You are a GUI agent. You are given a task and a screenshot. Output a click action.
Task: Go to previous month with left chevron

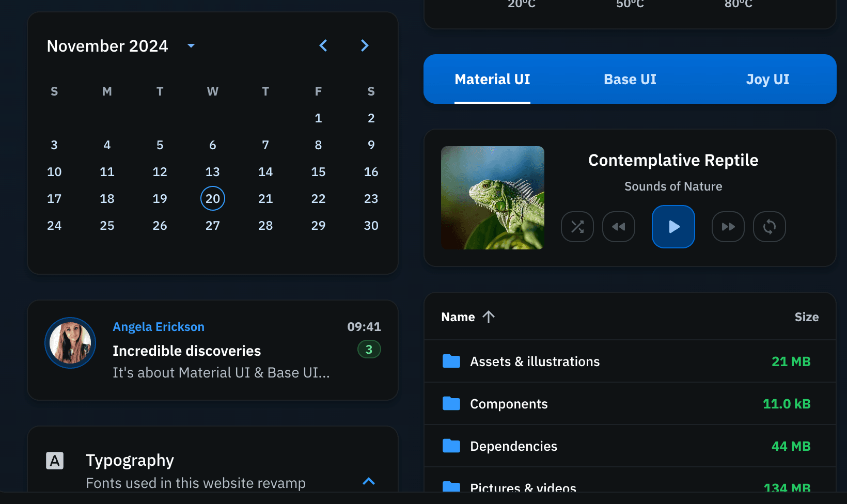(323, 45)
